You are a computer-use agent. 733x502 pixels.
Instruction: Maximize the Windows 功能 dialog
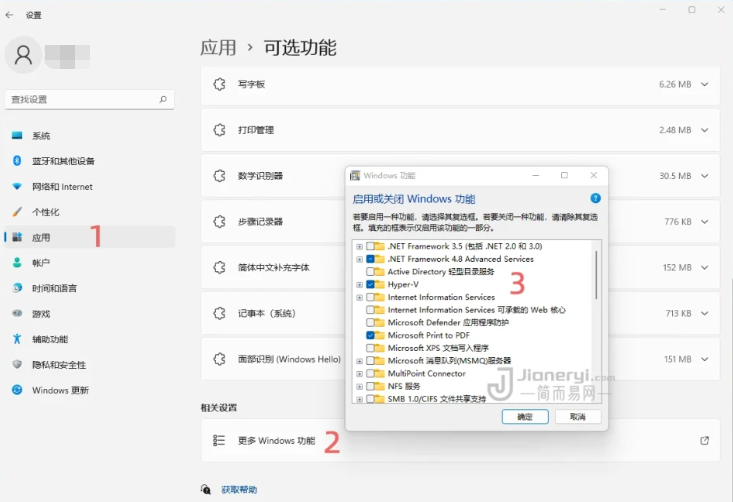(x=564, y=175)
